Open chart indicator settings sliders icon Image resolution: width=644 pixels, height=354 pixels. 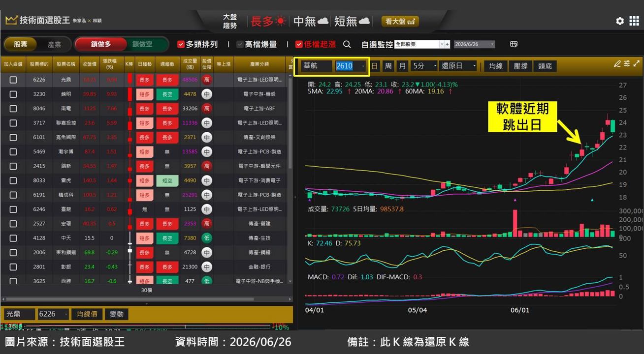click(x=627, y=64)
